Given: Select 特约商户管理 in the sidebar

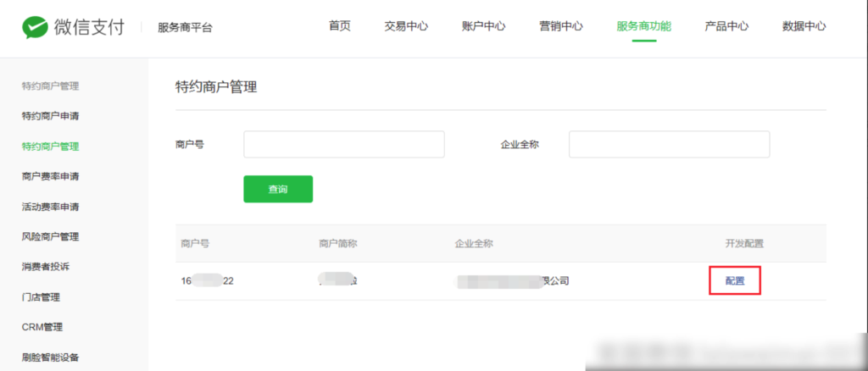Looking at the screenshot, I should click(x=50, y=147).
